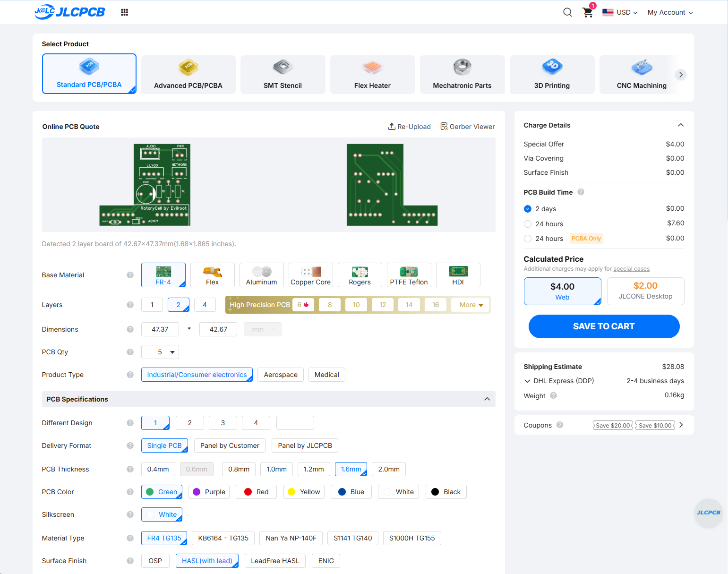This screenshot has width=728, height=574.
Task: Select ENIG surface finish
Action: click(x=326, y=561)
